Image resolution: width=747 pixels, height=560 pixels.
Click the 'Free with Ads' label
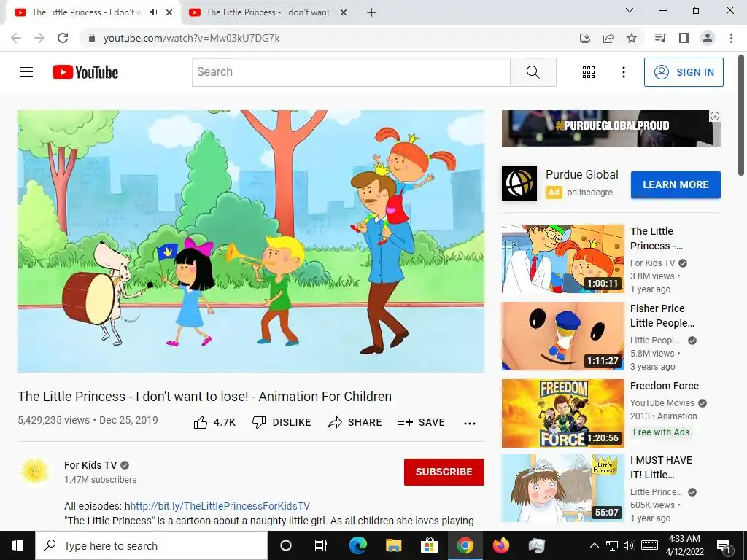coord(661,432)
